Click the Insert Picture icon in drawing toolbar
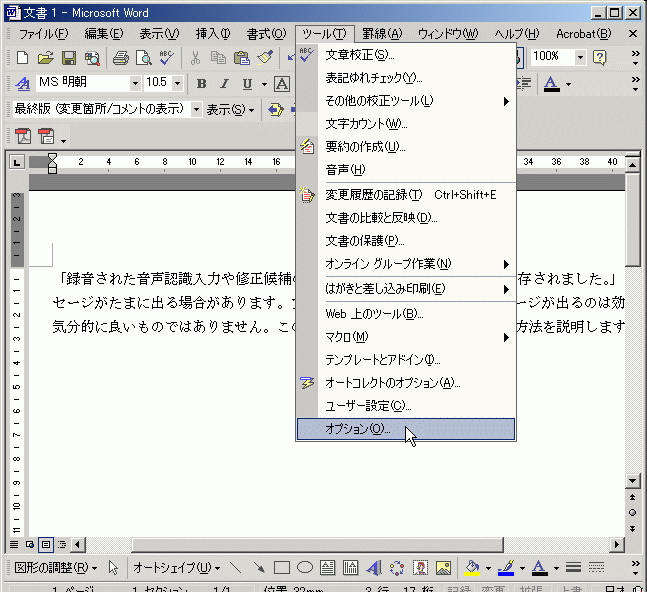This screenshot has height=592, width=647. tap(443, 568)
